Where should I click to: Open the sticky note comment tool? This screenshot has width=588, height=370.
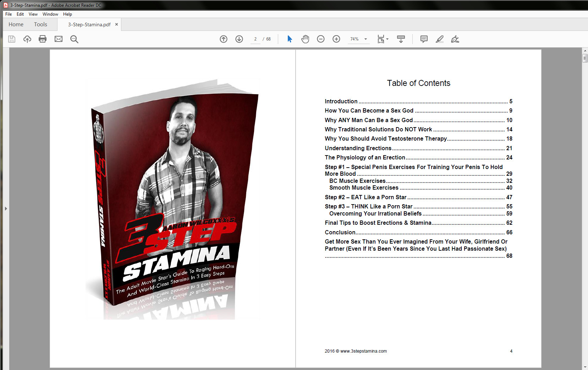424,39
